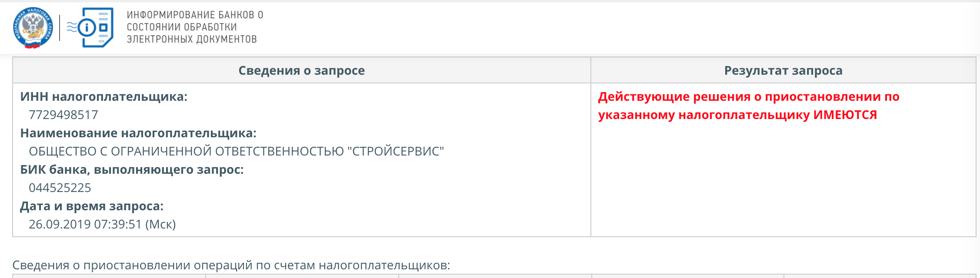Open the 'Информирование банков' site title
The height and width of the screenshot is (278, 980).
click(x=195, y=15)
